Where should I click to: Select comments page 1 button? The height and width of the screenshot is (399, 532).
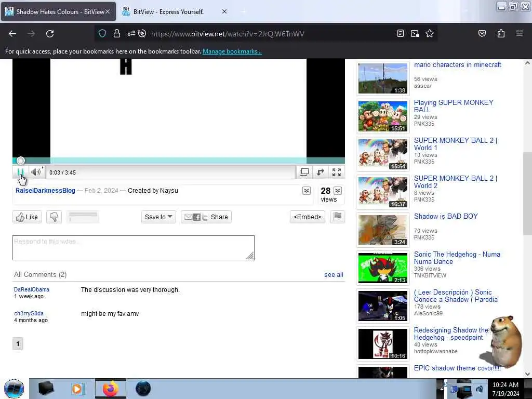[18, 344]
